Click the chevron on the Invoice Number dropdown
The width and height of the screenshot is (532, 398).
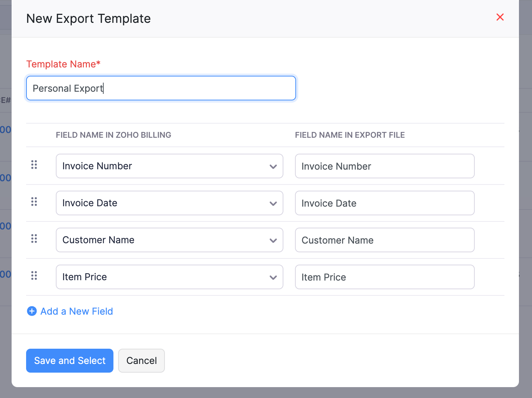[x=273, y=167]
